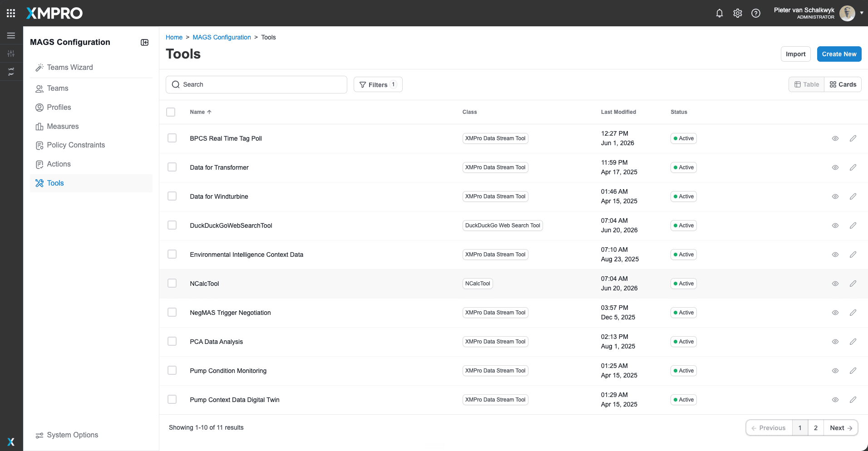868x451 pixels.
Task: View Pump Condition Monitoring details
Action: point(835,371)
